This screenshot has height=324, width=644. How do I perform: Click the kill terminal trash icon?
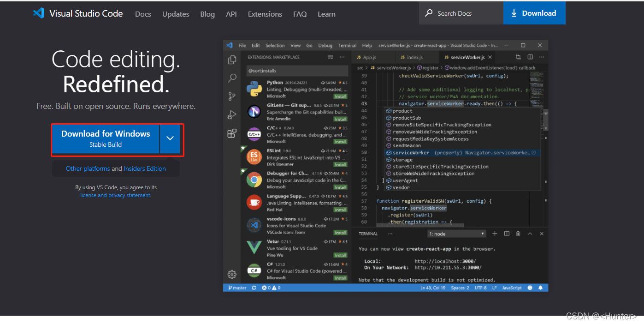(518, 234)
